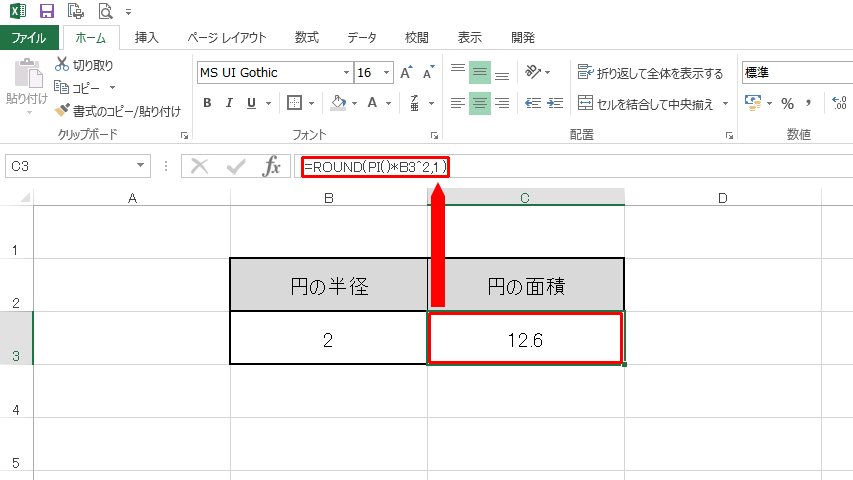This screenshot has width=853, height=480.
Task: Click the fx insert function icon
Action: coord(271,166)
